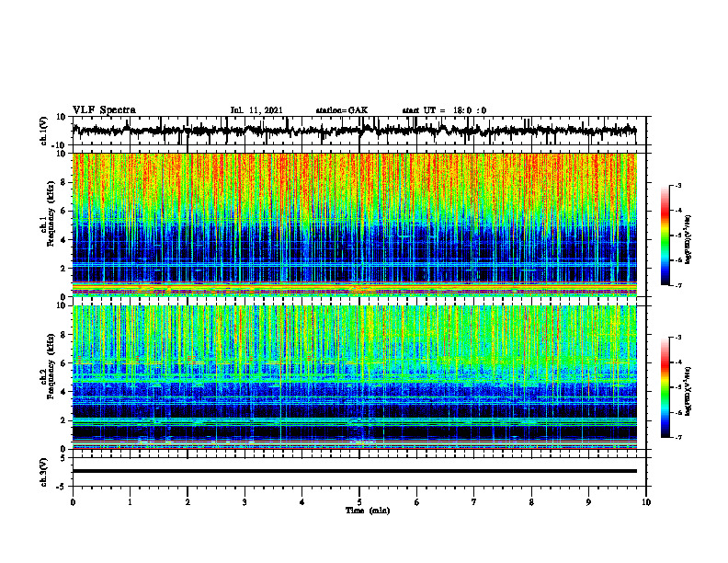Click the "-3" label on ch.1 colorbar
728x563 pixels.
point(677,186)
